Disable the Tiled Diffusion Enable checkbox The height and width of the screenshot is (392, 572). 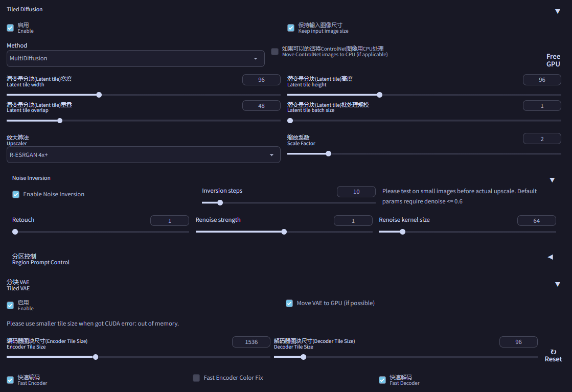[x=10, y=27]
